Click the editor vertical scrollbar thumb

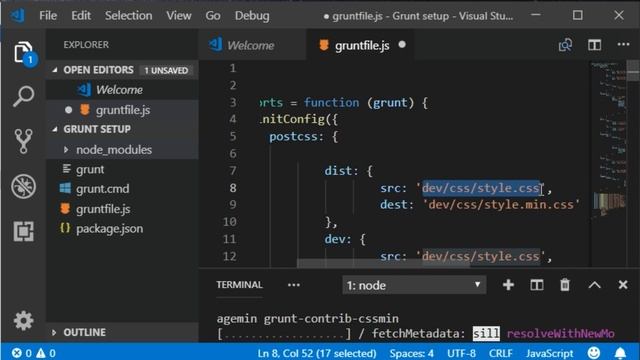(x=633, y=71)
